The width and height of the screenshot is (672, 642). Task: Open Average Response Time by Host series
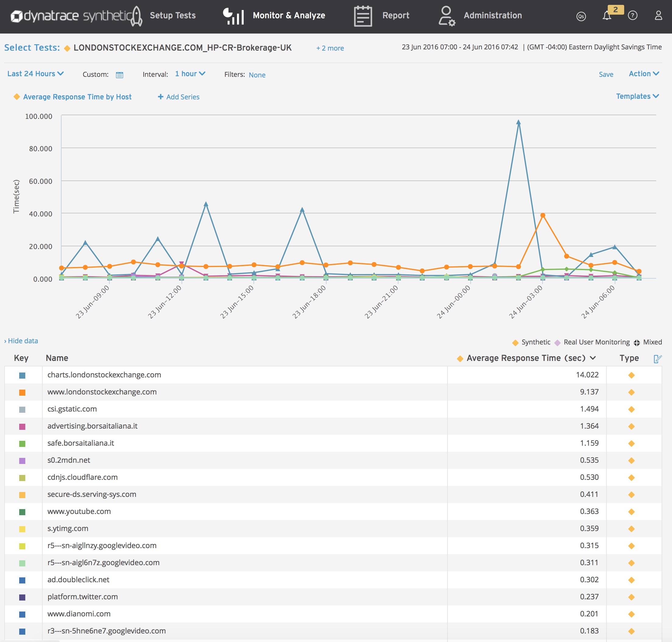pyautogui.click(x=77, y=97)
